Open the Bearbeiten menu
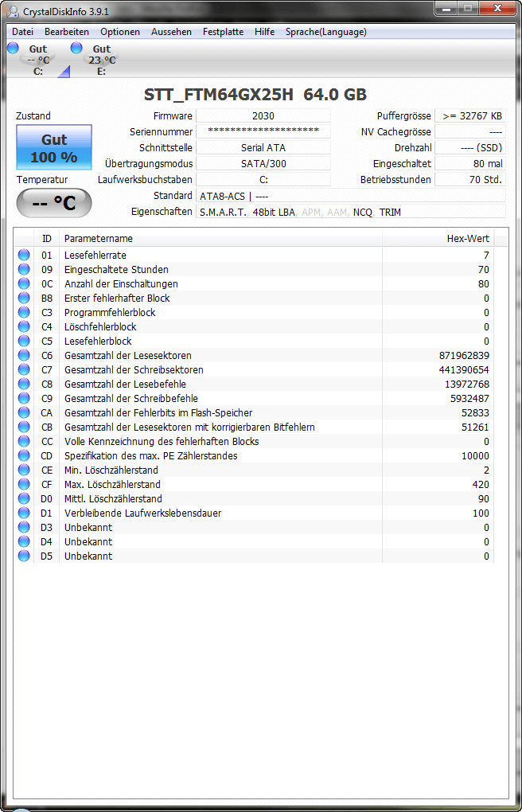The width and height of the screenshot is (522, 812). tap(67, 32)
